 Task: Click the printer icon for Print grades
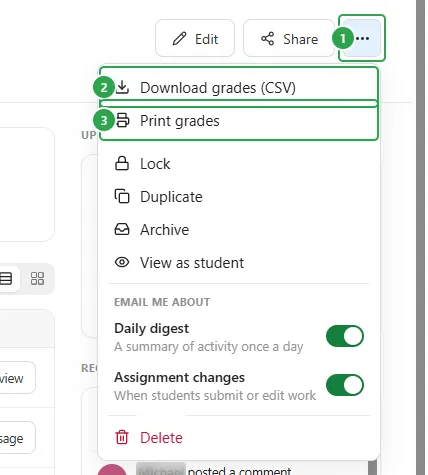[122, 120]
